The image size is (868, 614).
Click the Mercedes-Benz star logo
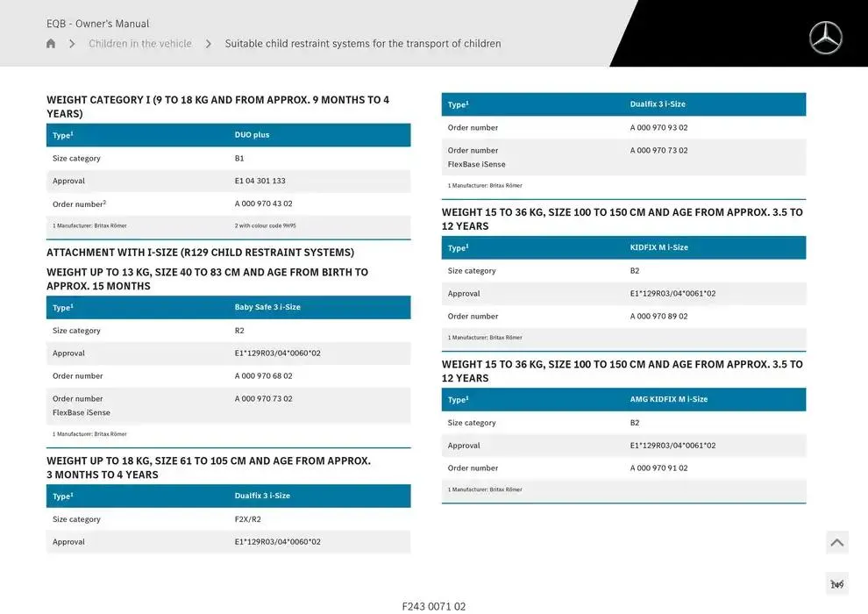[x=825, y=38]
